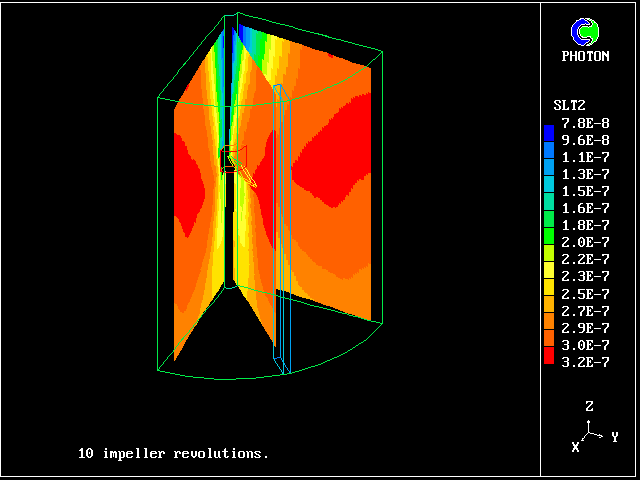Click the X axis label

(576, 447)
